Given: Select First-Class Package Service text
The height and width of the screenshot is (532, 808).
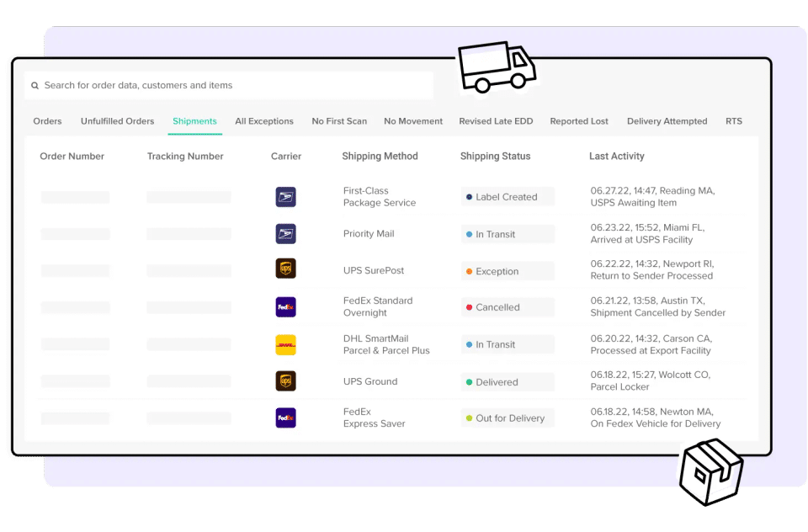Looking at the screenshot, I should pos(380,197).
